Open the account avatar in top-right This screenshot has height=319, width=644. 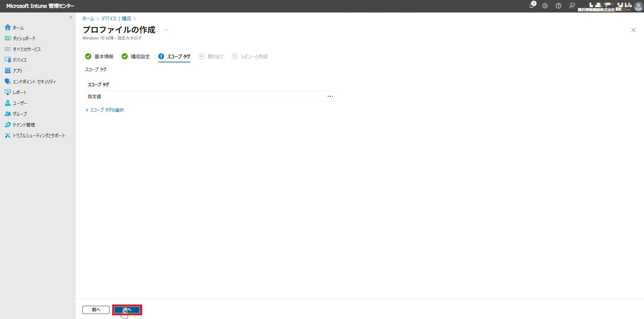tap(638, 6)
